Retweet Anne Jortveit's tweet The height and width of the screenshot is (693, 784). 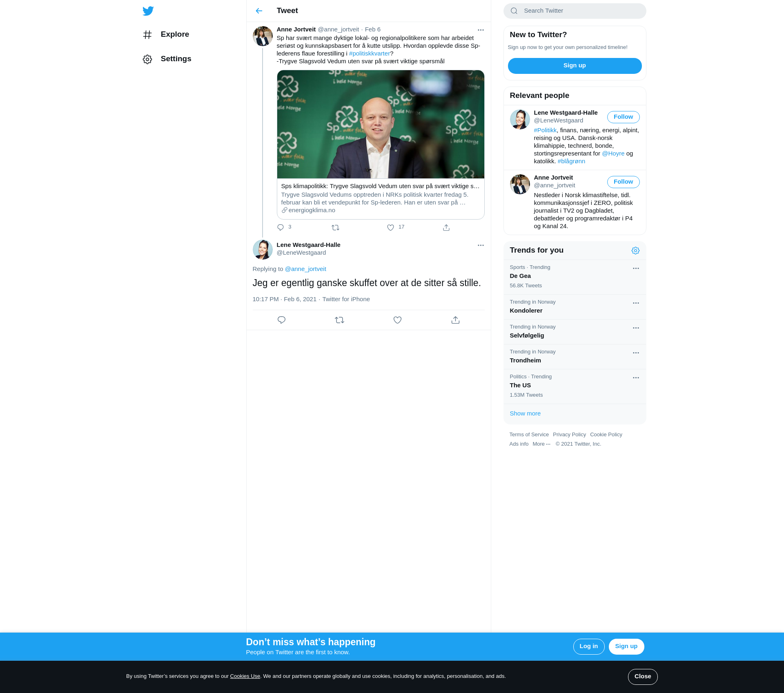click(335, 228)
